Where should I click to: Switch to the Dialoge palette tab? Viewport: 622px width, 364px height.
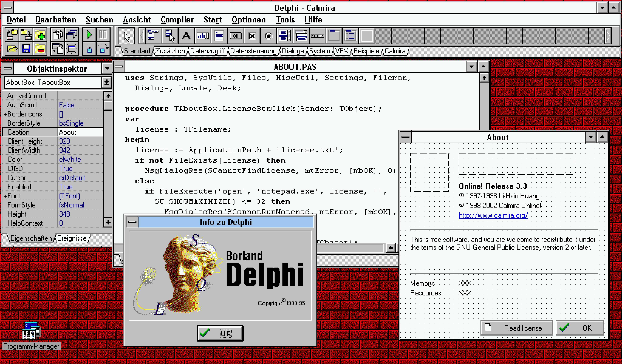(x=293, y=51)
